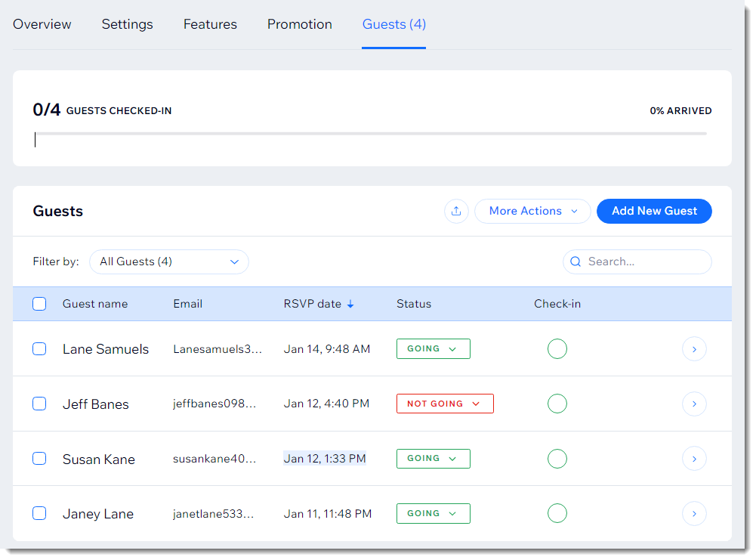Select the Lane Samuels row checkbox
This screenshot has height=560, width=756.
click(x=39, y=348)
